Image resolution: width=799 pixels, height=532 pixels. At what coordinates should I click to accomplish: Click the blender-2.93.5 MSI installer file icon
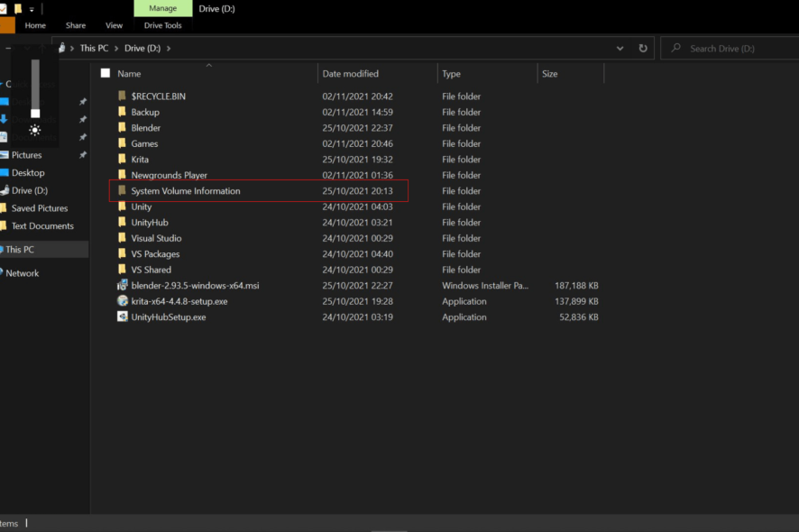point(123,286)
